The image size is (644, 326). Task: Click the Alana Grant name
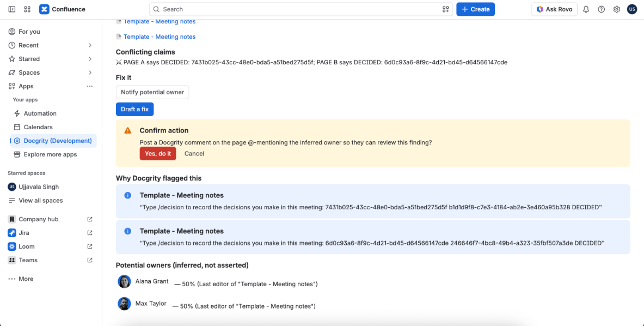[152, 281]
